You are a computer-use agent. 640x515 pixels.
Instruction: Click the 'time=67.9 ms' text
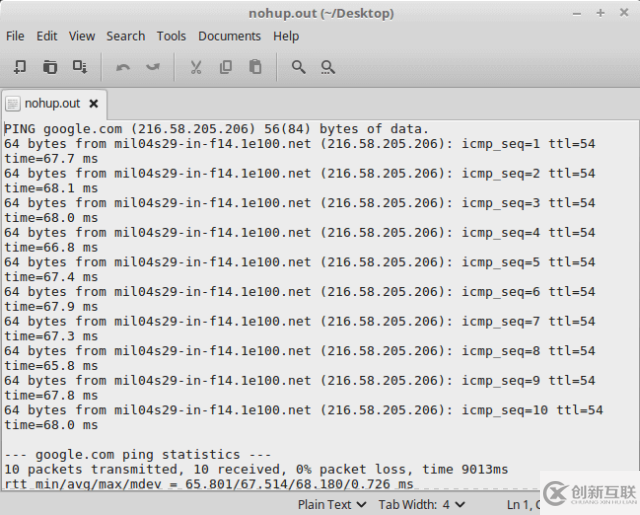click(51, 306)
